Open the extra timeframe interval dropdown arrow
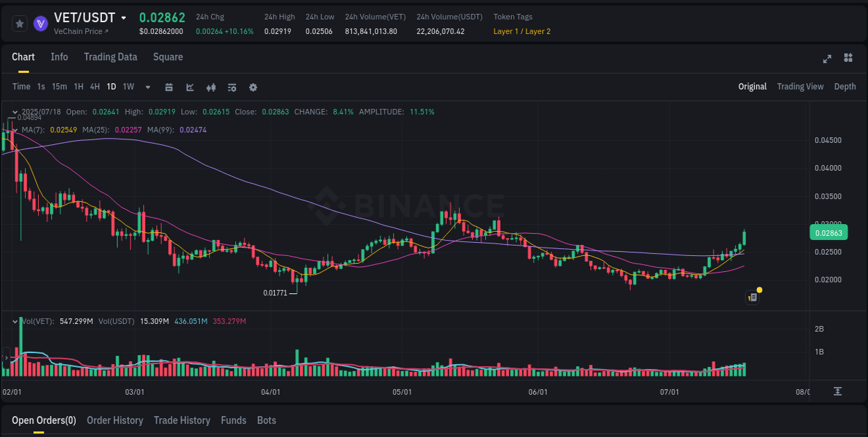 [147, 87]
